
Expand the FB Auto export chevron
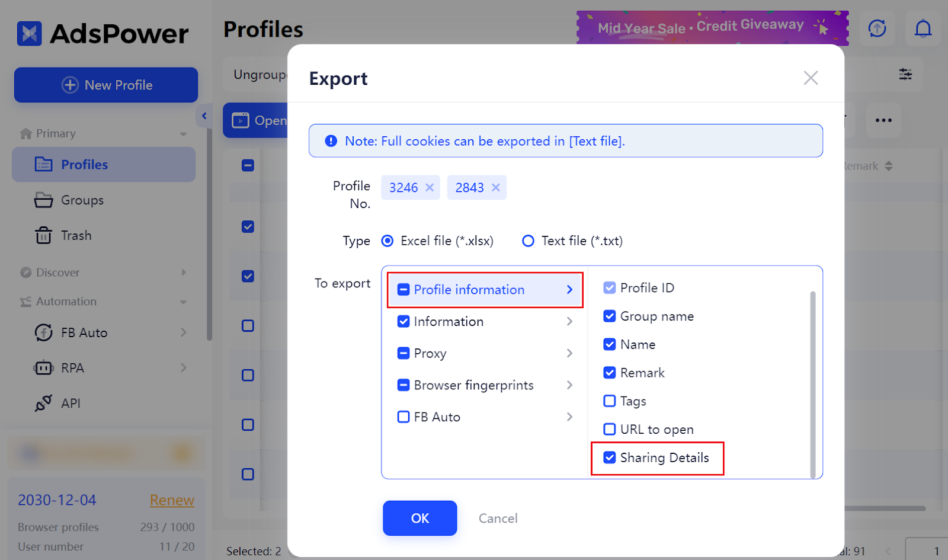pyautogui.click(x=569, y=417)
